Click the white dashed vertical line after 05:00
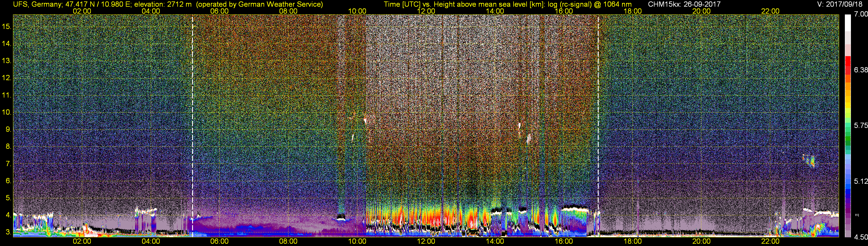 tap(192, 125)
